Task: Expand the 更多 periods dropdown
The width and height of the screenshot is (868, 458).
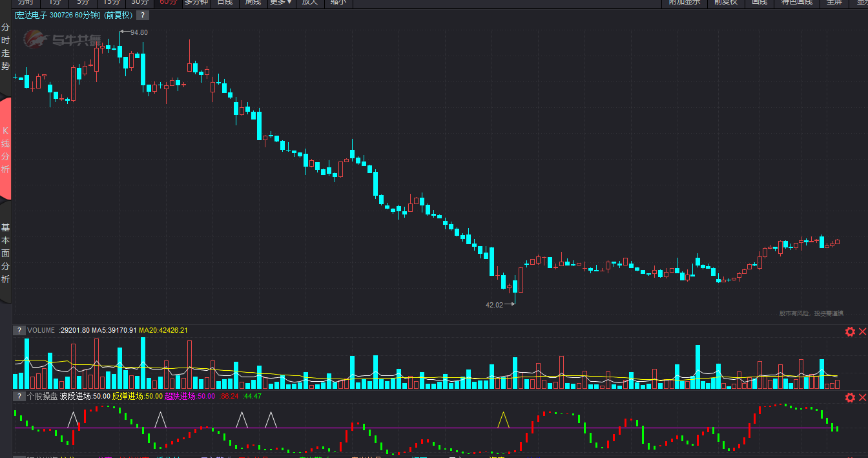Action: (x=281, y=3)
